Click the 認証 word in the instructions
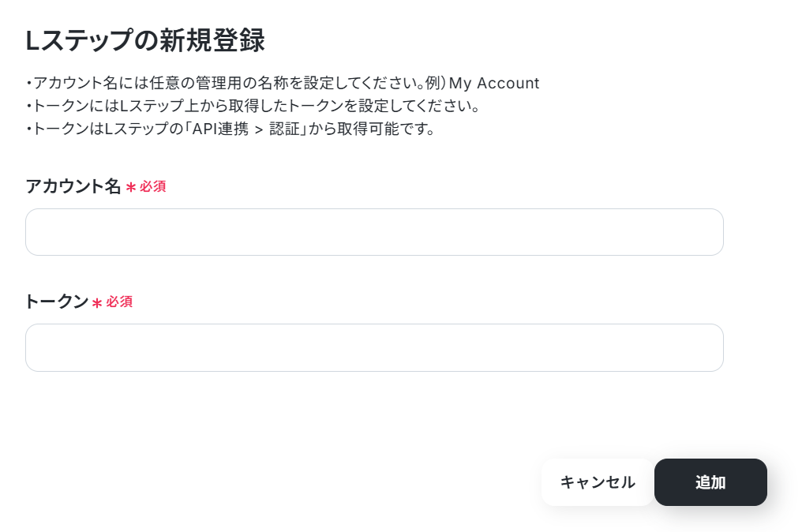 [x=284, y=129]
